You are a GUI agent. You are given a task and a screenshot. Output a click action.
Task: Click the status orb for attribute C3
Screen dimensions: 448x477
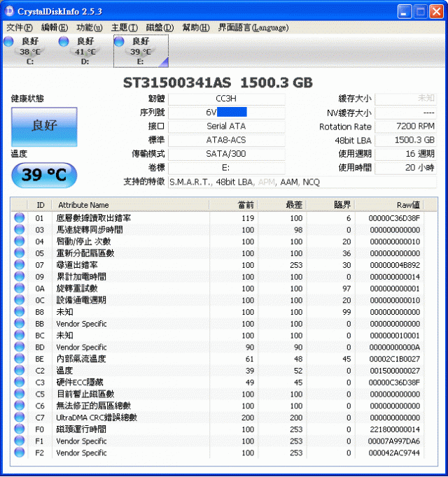click(x=20, y=382)
